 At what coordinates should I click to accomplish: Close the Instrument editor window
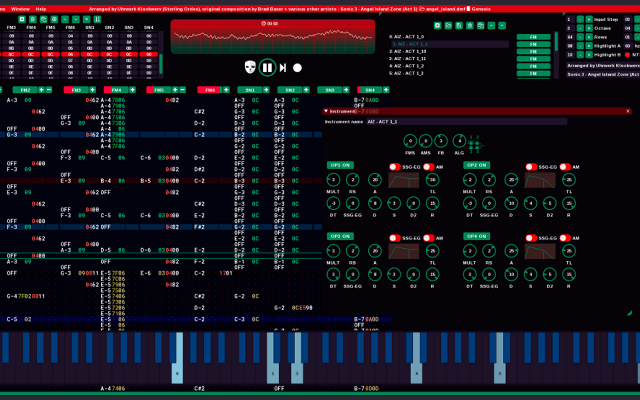(628, 111)
